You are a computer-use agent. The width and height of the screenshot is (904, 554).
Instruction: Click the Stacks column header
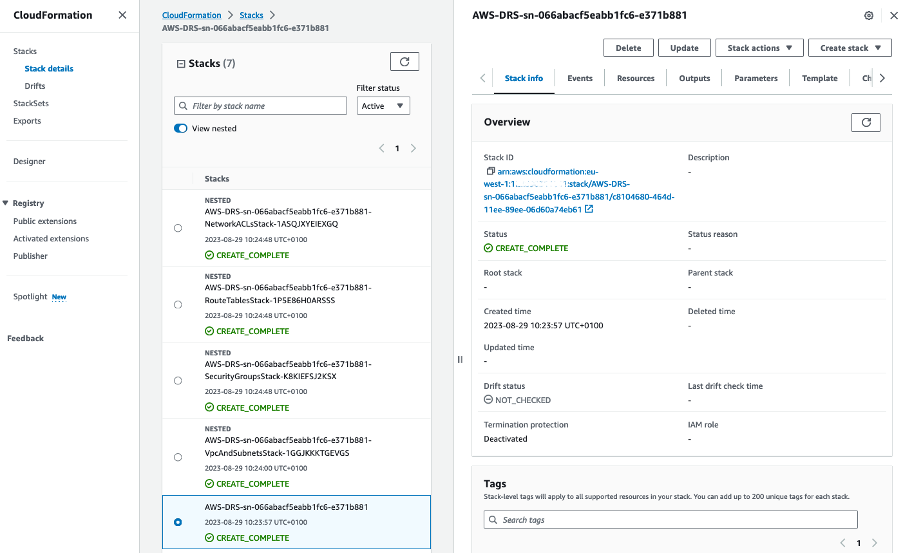pyautogui.click(x=217, y=179)
